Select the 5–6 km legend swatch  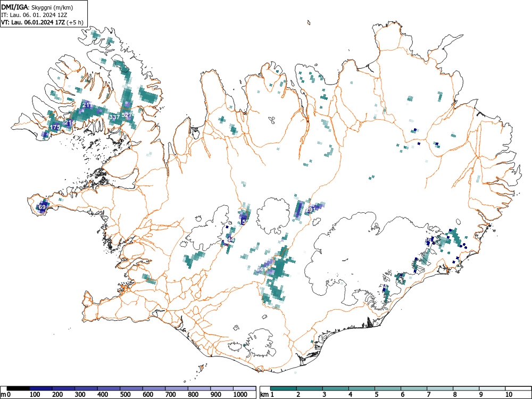(x=388, y=388)
